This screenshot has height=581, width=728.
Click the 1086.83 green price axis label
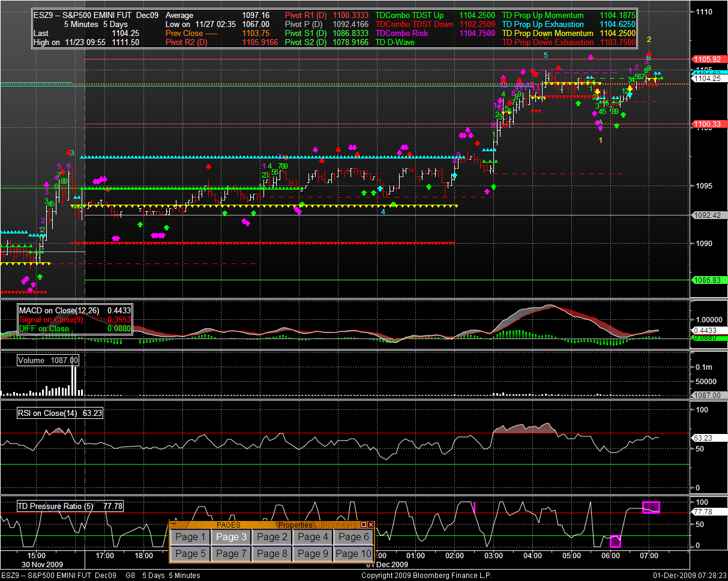point(706,280)
